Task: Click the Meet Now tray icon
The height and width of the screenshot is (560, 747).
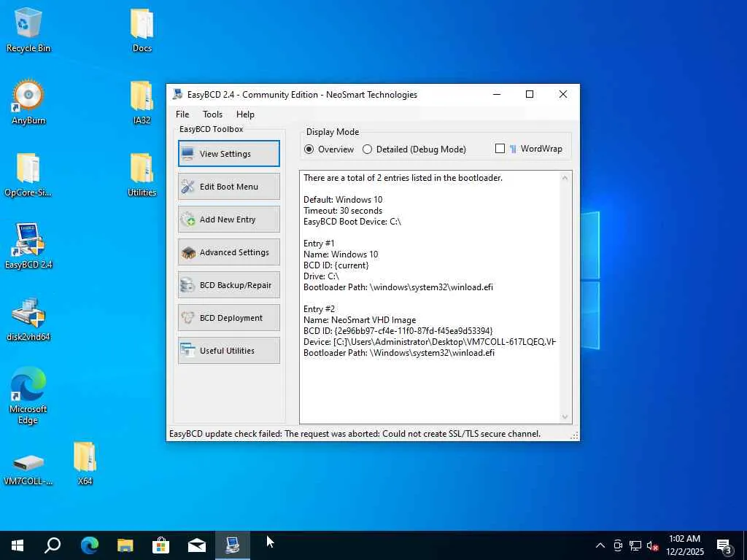Action: tap(618, 545)
